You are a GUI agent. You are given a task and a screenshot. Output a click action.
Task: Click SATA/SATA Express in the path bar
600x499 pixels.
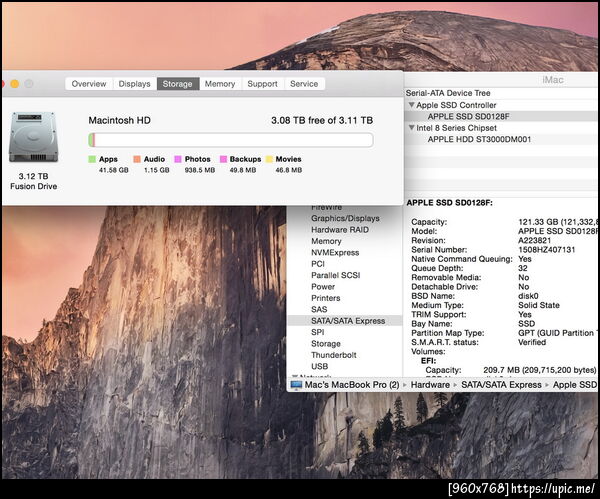click(x=501, y=385)
